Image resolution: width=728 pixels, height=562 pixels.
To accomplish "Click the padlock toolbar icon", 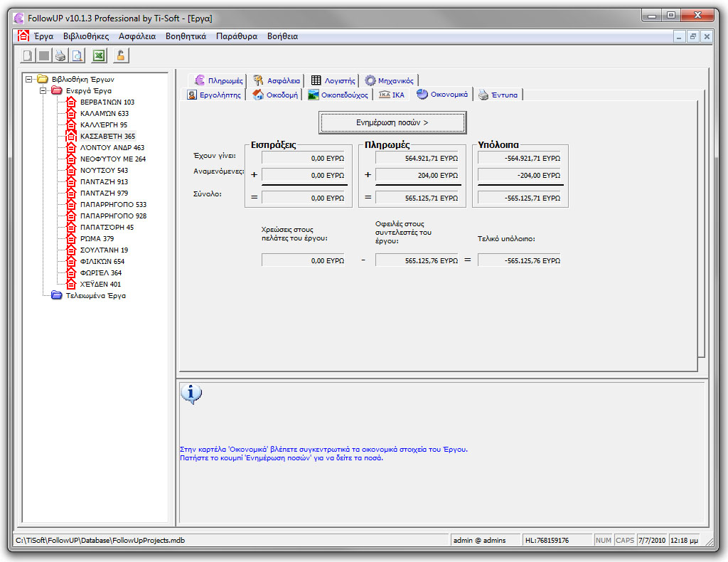I will pos(120,55).
